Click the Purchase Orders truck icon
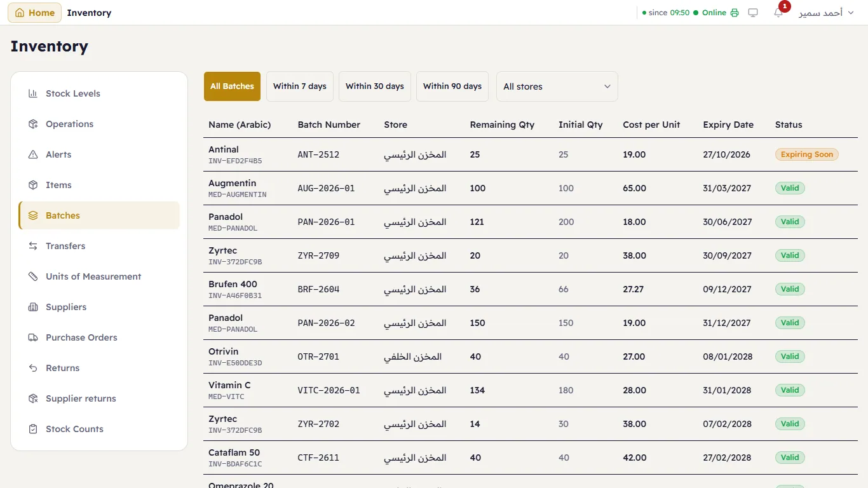Image resolution: width=868 pixels, height=488 pixels. coord(33,337)
